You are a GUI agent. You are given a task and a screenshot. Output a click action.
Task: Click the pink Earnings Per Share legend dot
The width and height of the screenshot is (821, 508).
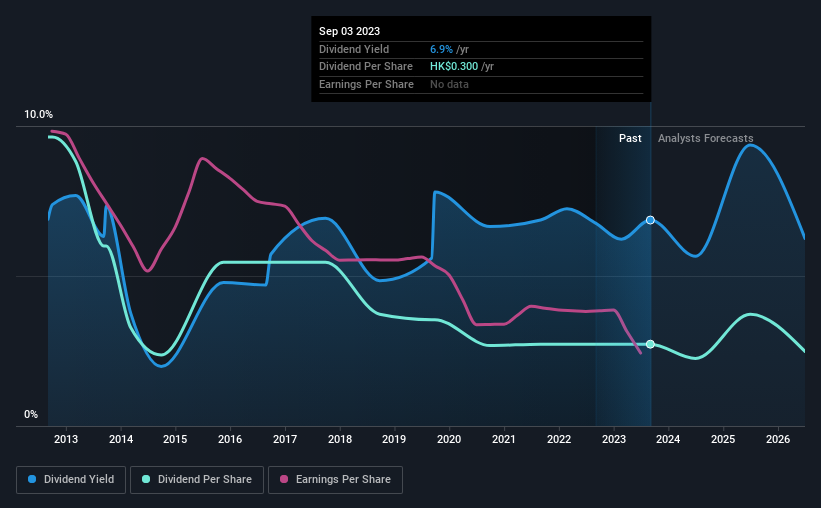(284, 479)
